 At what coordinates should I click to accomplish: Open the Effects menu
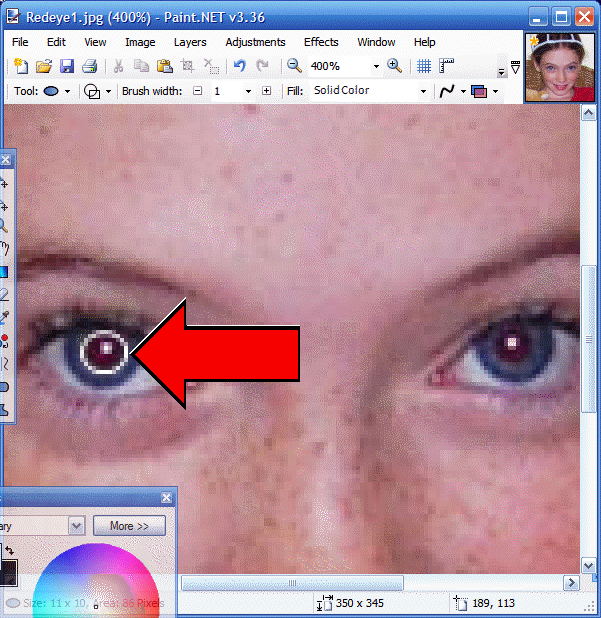321,42
